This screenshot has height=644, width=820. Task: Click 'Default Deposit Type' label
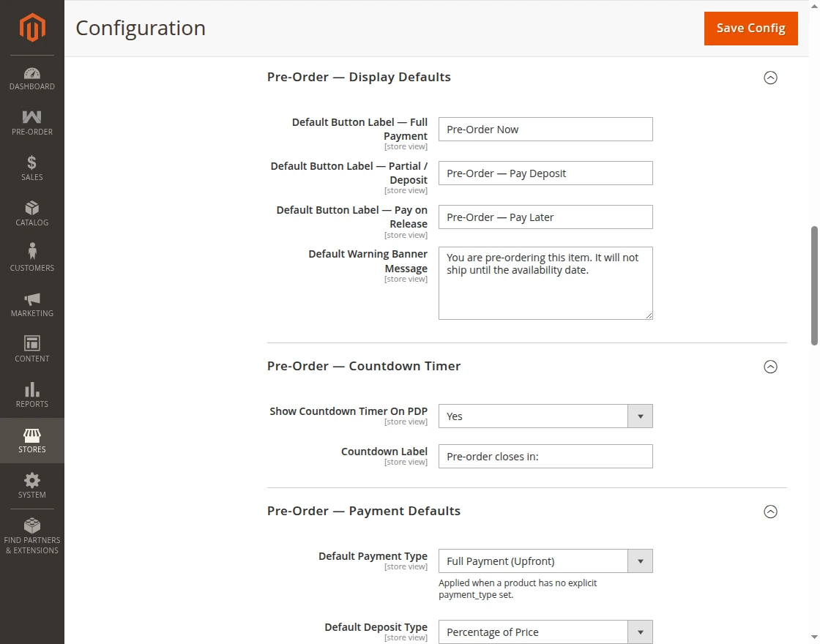click(x=376, y=626)
